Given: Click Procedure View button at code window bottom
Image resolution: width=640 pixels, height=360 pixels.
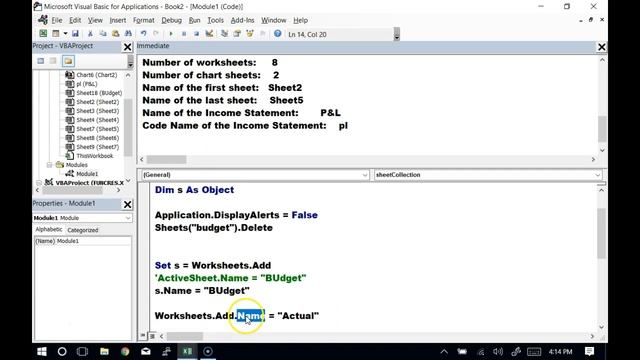Looking at the screenshot, I should 142,336.
